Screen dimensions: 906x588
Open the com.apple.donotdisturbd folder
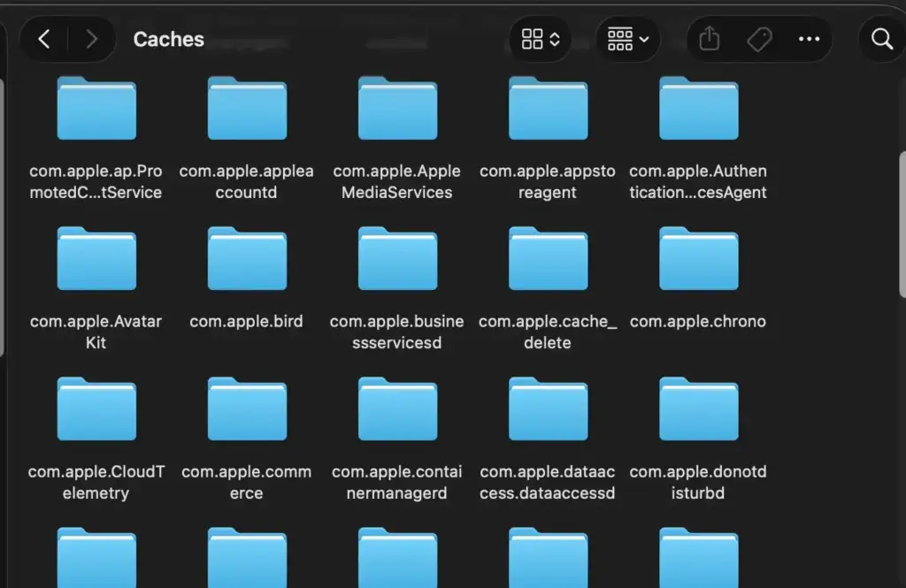click(698, 409)
